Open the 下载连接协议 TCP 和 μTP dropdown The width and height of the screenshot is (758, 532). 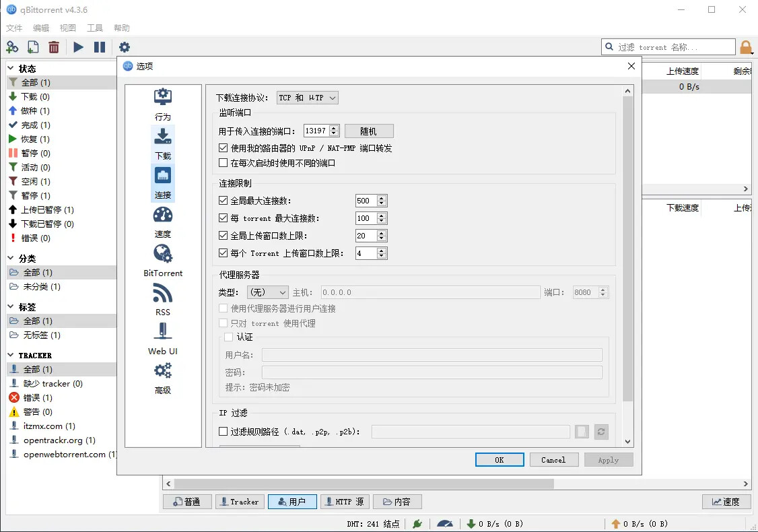[308, 98]
